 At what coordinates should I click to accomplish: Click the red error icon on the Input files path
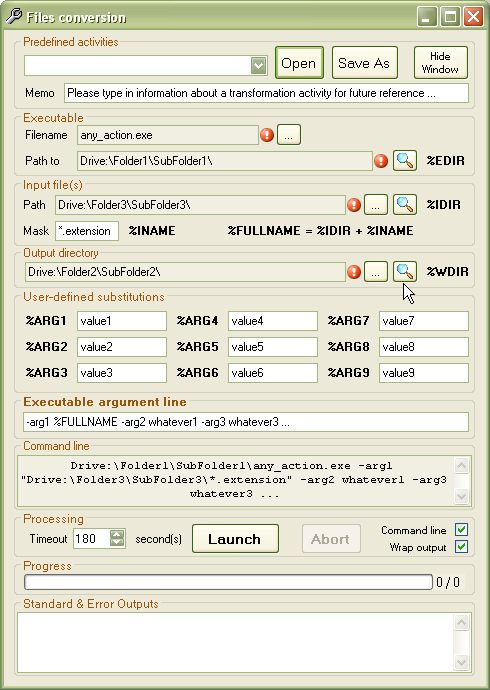354,205
